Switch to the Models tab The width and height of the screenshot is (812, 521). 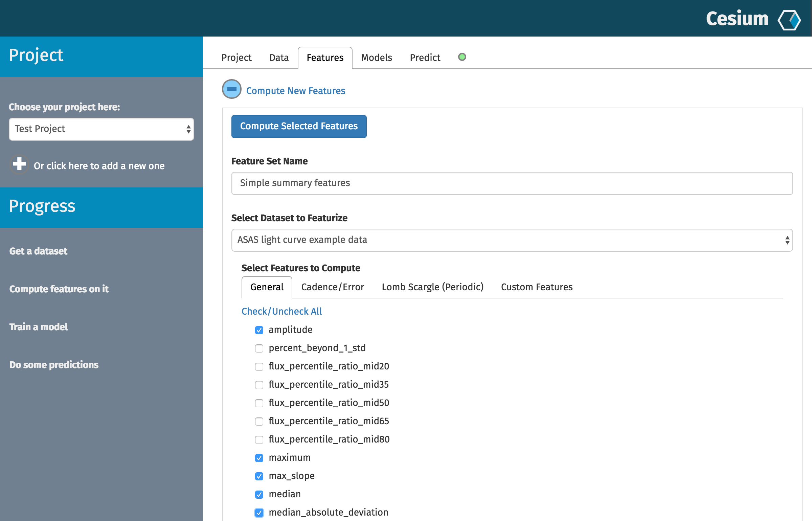click(x=376, y=58)
